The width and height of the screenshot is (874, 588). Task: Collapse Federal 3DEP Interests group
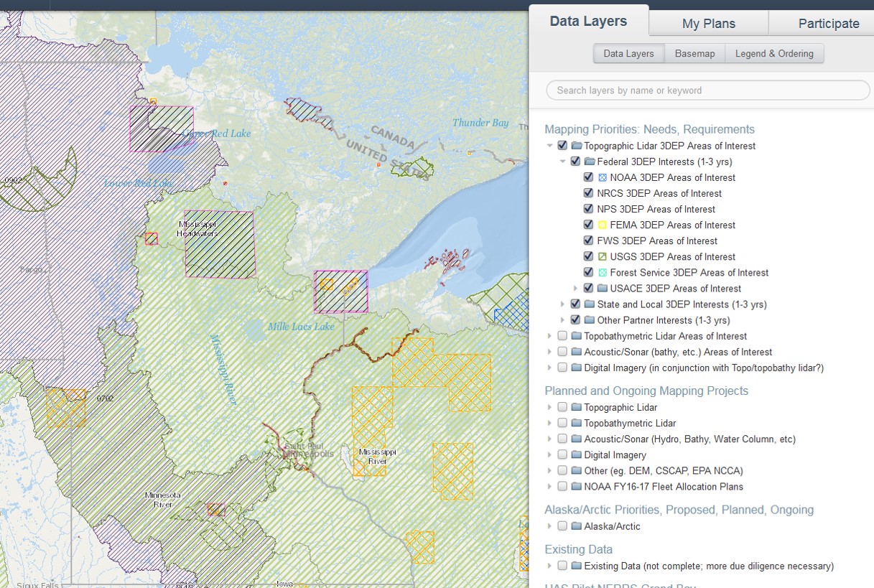(563, 162)
